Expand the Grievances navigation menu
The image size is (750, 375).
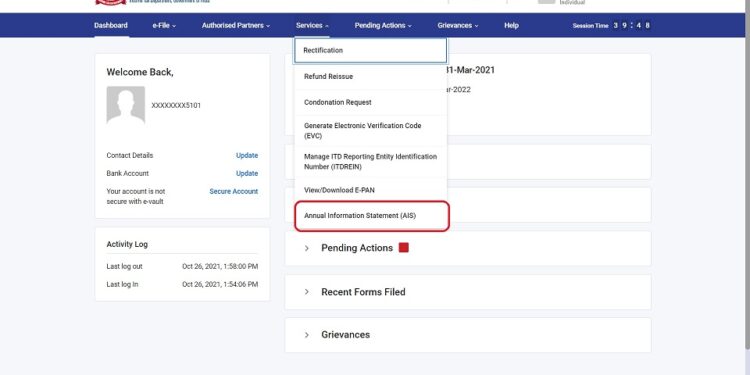[x=458, y=25]
